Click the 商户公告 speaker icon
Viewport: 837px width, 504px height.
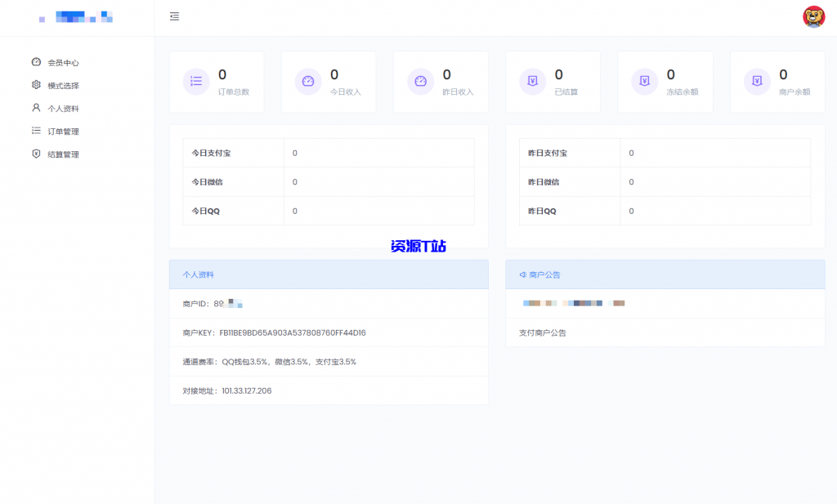(x=521, y=274)
